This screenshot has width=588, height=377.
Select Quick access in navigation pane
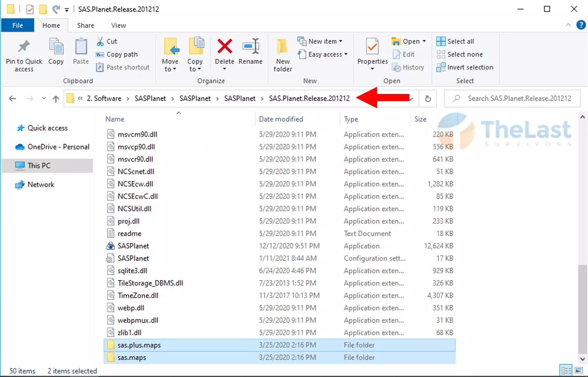click(x=47, y=128)
